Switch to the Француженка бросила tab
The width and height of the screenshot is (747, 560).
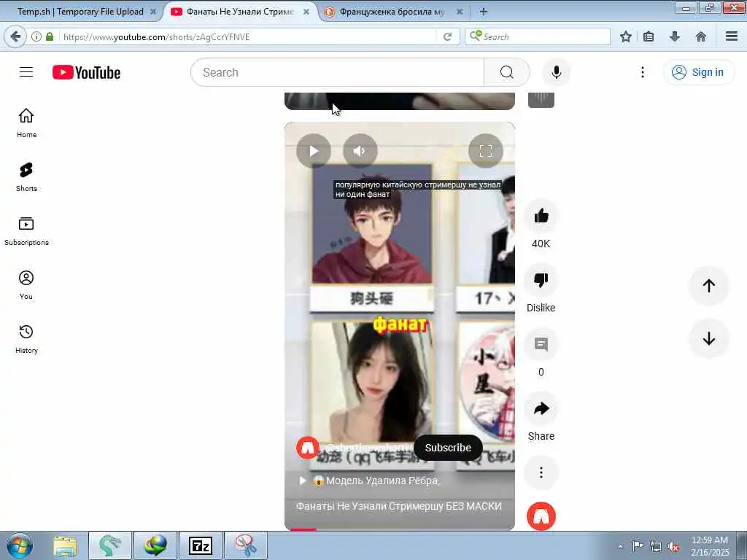point(392,12)
